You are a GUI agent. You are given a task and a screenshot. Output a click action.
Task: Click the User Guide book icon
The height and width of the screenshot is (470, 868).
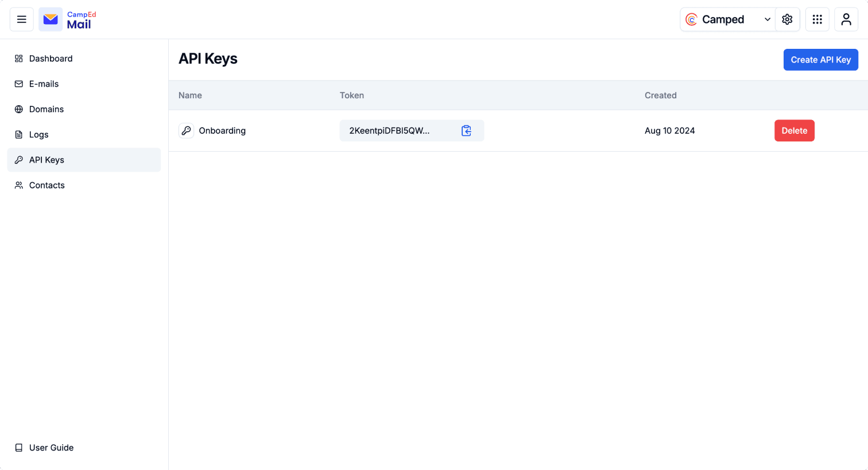point(19,448)
